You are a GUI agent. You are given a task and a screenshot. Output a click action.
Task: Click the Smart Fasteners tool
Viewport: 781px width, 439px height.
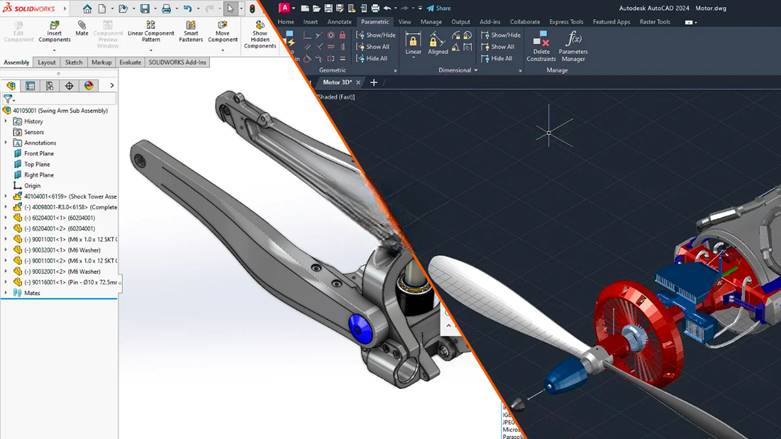191,32
